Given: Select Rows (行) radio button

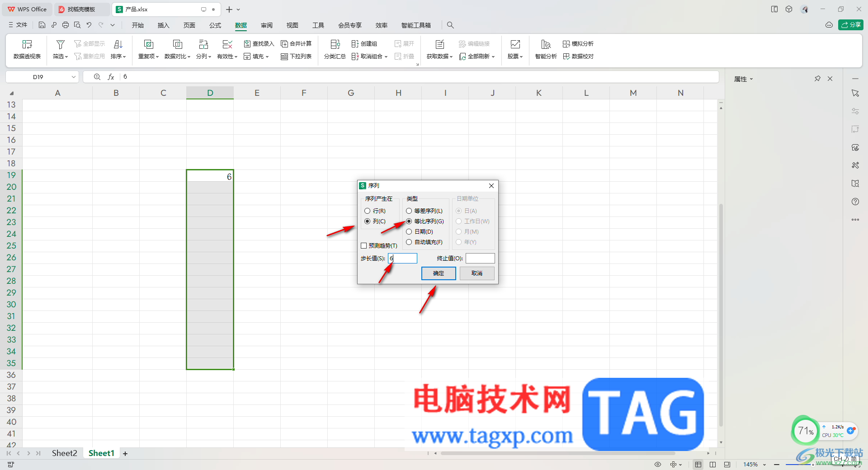Looking at the screenshot, I should (368, 211).
